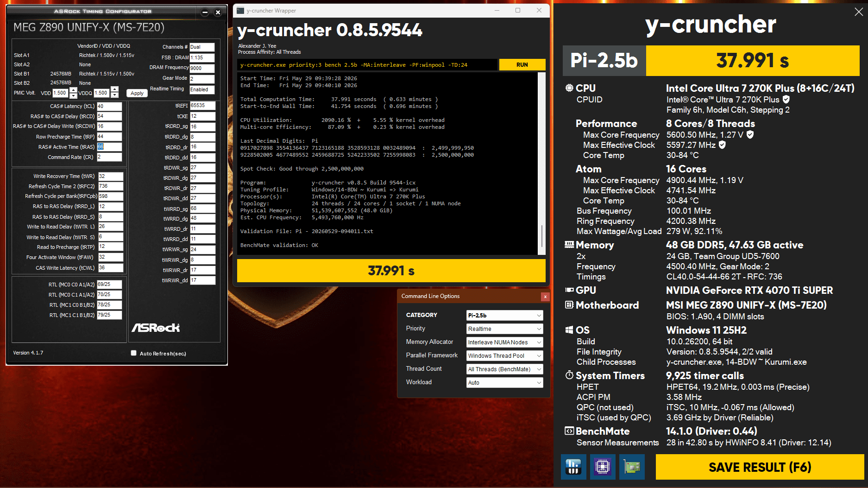
Task: Click verified shield beside 5600.50 MHz
Action: [x=750, y=134]
